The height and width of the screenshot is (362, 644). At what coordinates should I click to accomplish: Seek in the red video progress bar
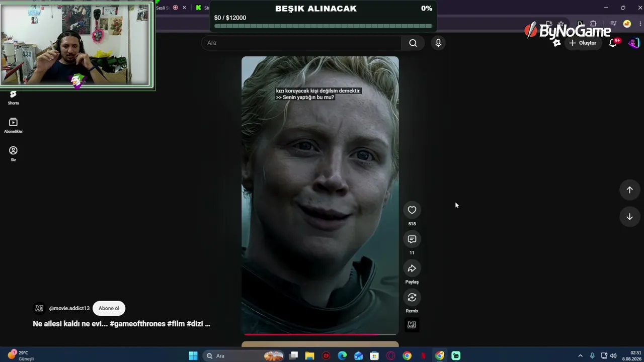pyautogui.click(x=320, y=334)
